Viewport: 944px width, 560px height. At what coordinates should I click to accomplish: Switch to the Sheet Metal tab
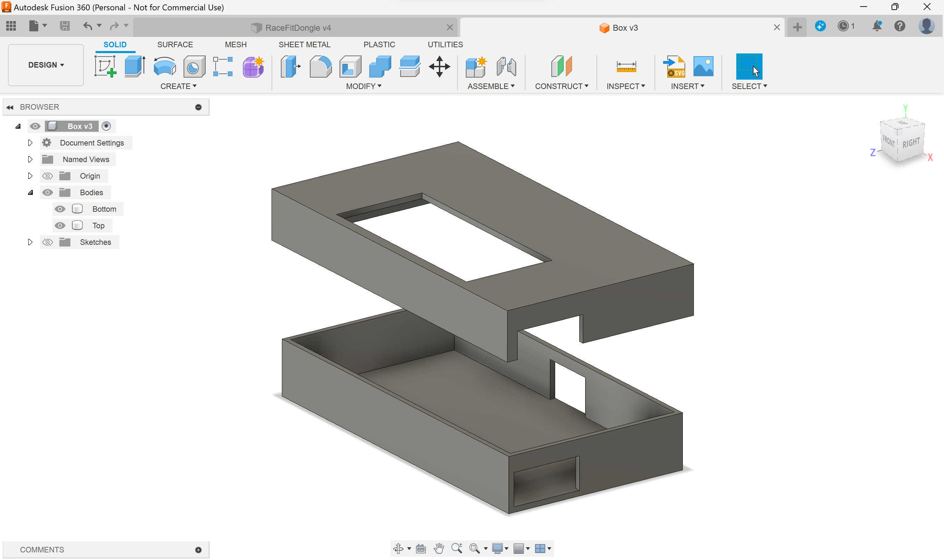[305, 44]
